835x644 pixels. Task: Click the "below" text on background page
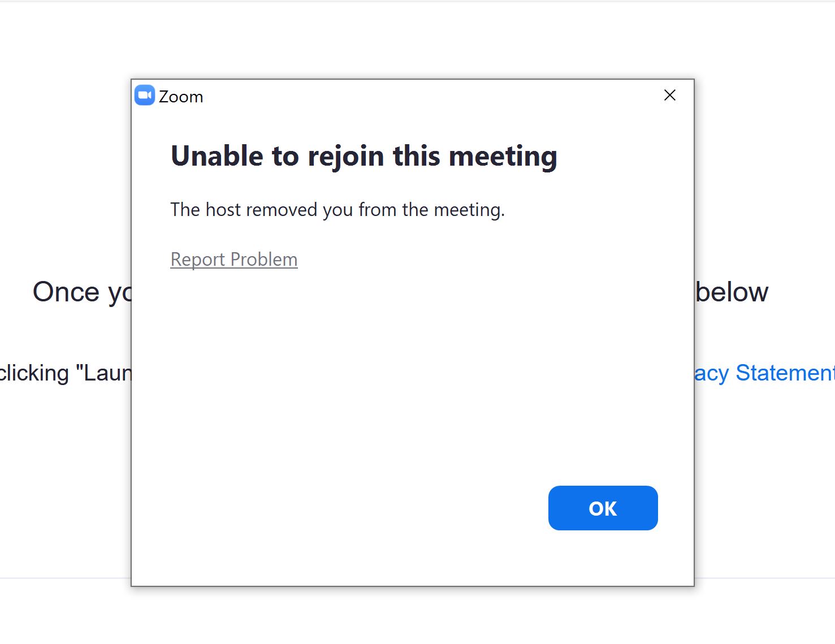pos(732,292)
